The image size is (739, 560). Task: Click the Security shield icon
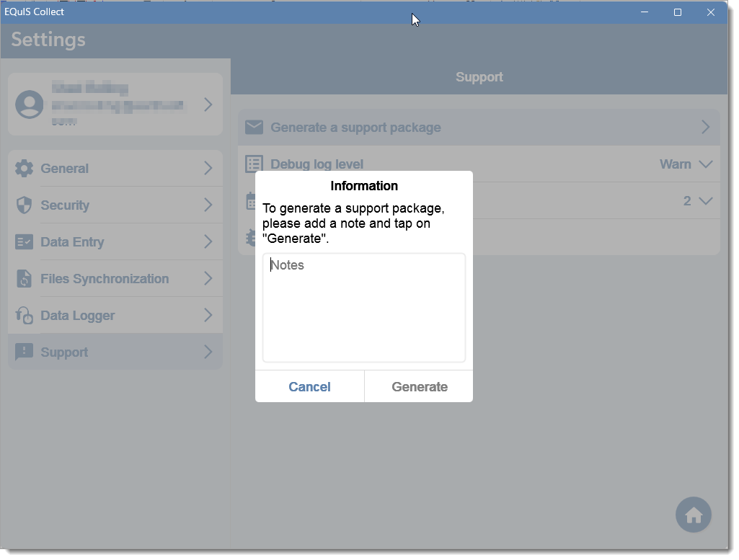[x=24, y=205]
